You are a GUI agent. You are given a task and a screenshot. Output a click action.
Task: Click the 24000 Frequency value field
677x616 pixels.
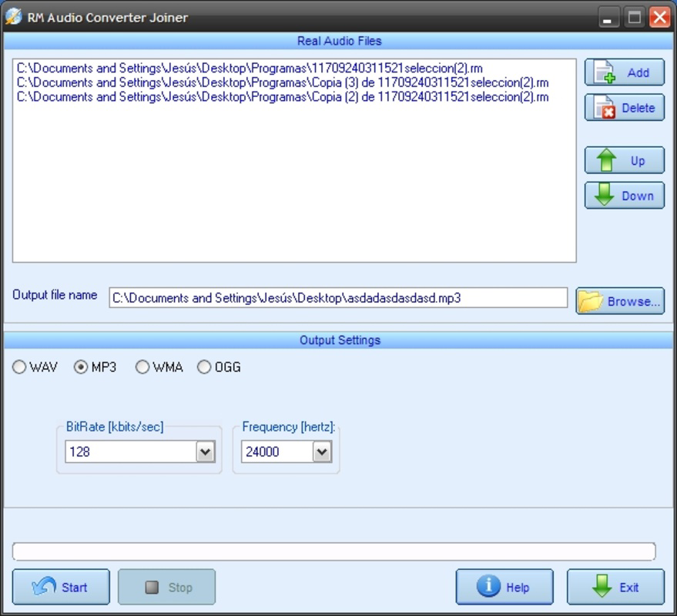coord(277,452)
